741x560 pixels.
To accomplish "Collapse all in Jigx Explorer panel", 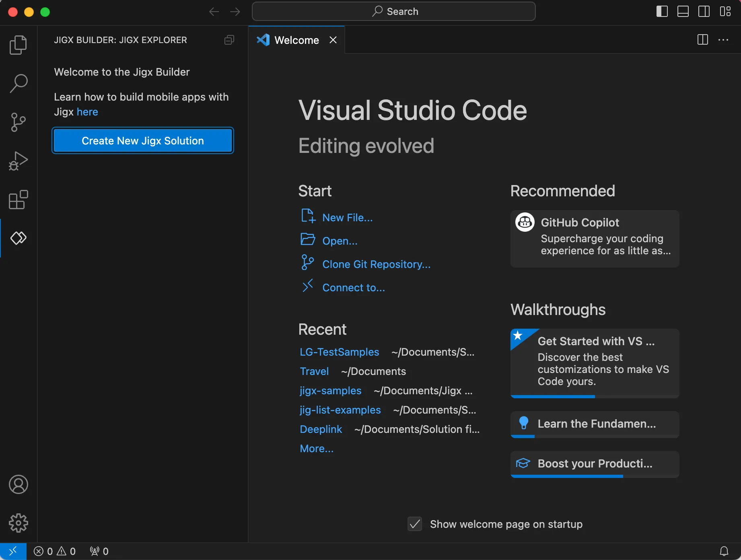I will point(229,40).
